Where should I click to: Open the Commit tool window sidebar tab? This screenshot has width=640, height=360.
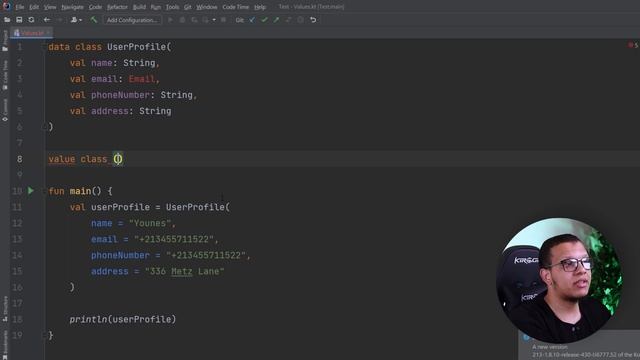5,110
